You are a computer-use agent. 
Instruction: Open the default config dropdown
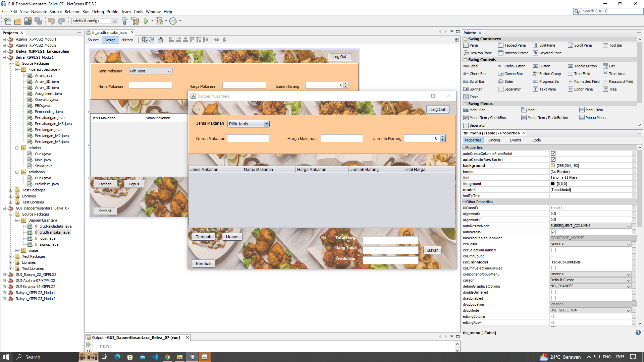click(x=114, y=21)
